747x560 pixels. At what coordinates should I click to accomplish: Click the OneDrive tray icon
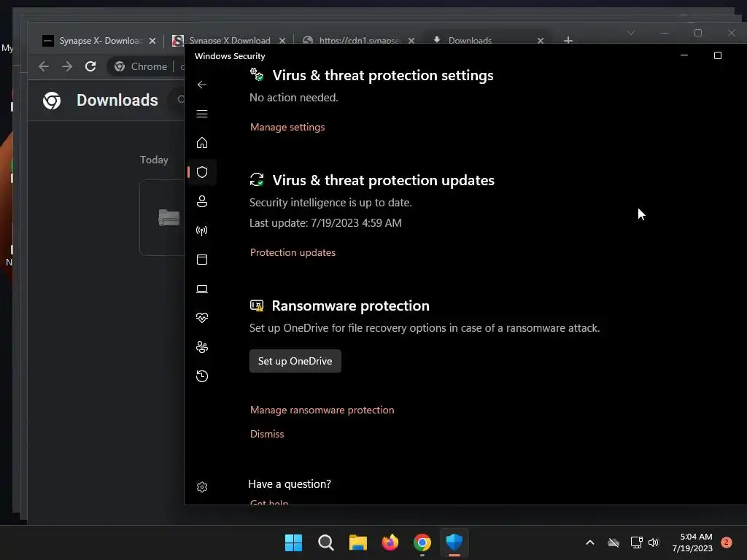pos(614,542)
